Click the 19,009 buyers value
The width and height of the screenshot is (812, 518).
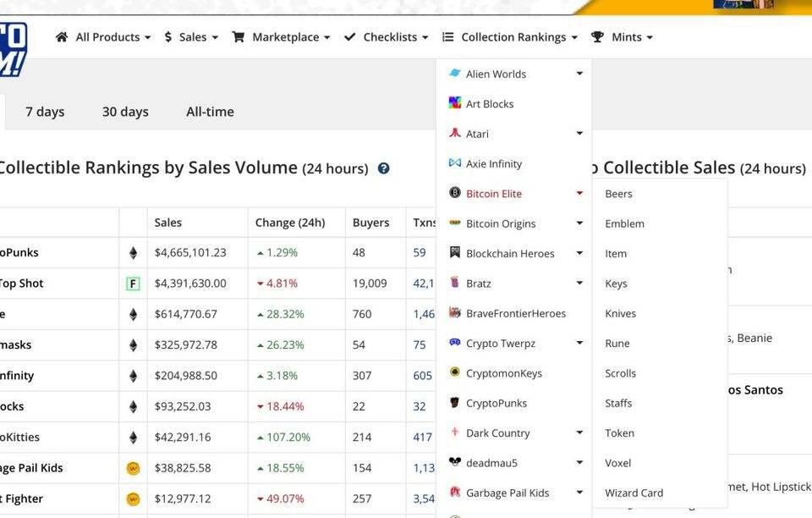tap(370, 284)
